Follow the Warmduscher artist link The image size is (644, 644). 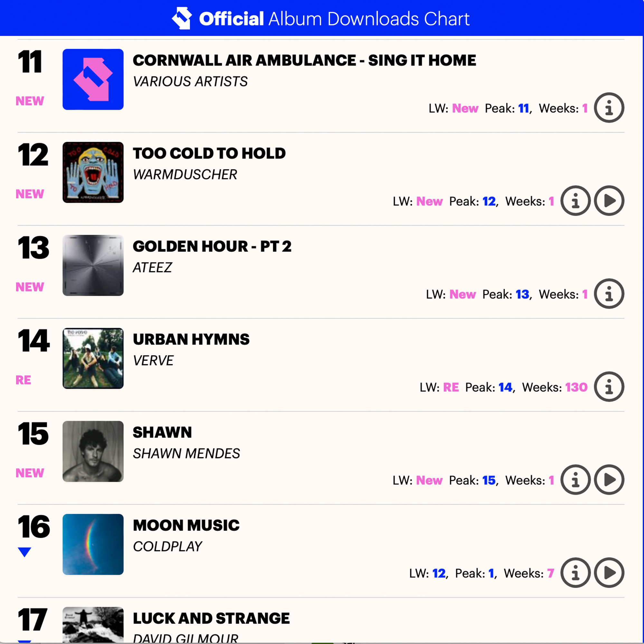click(185, 174)
